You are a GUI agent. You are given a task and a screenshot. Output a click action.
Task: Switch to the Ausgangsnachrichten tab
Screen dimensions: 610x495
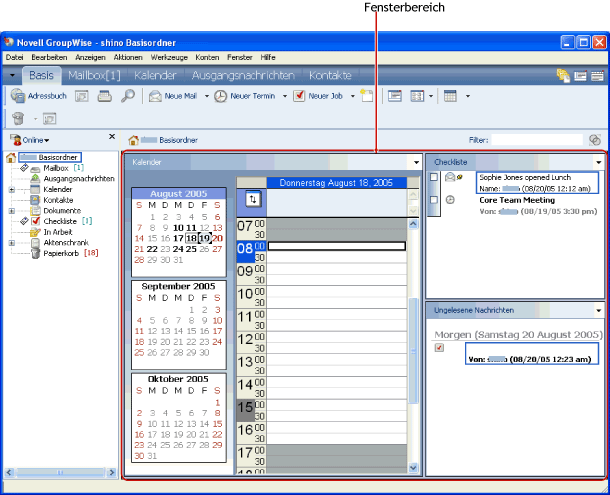pyautogui.click(x=243, y=75)
